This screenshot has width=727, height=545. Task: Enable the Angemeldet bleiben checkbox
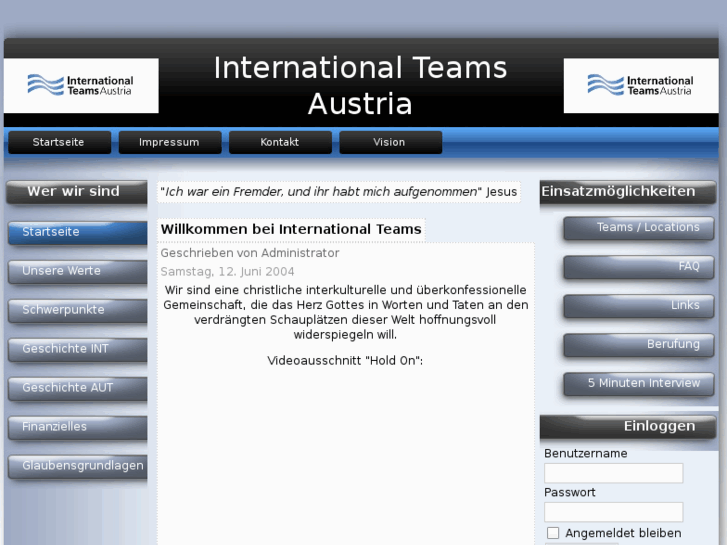[x=553, y=533]
